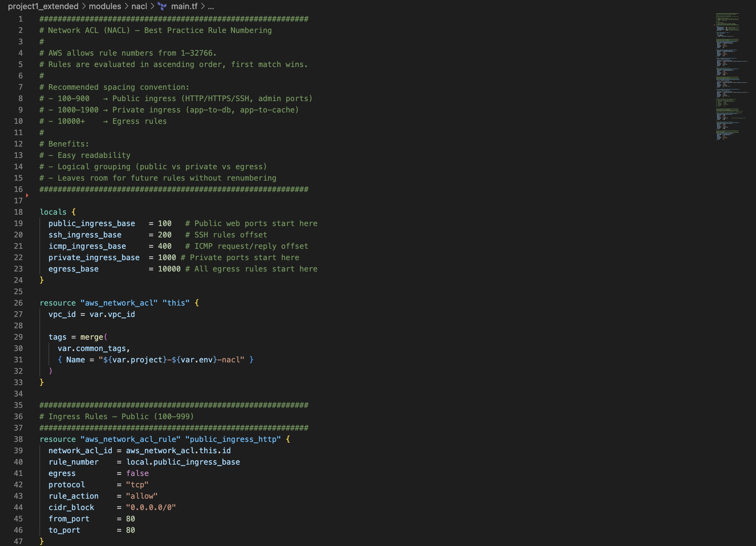Click the "aws_network_acl_rule" resource type string
Image resolution: width=756 pixels, height=546 pixels.
130,439
